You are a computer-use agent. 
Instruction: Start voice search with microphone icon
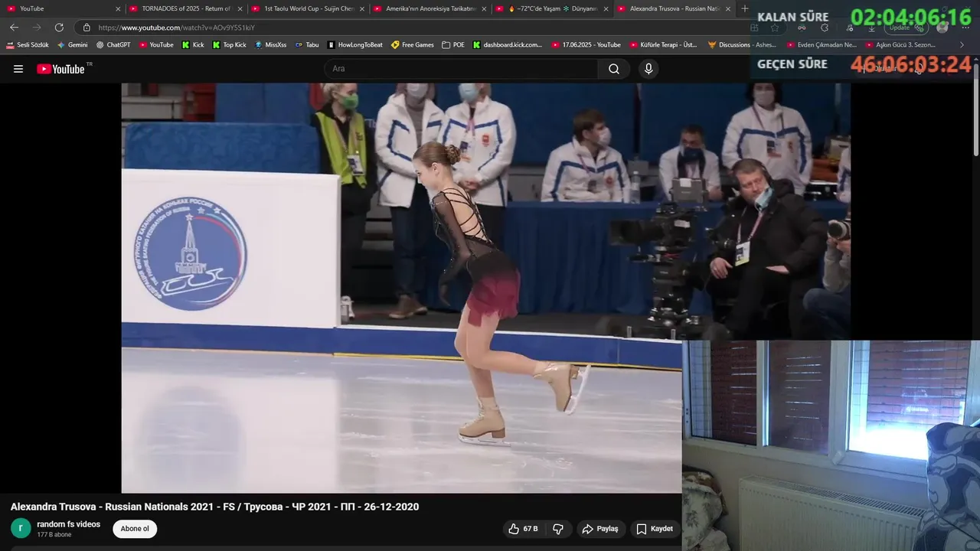pyautogui.click(x=648, y=69)
